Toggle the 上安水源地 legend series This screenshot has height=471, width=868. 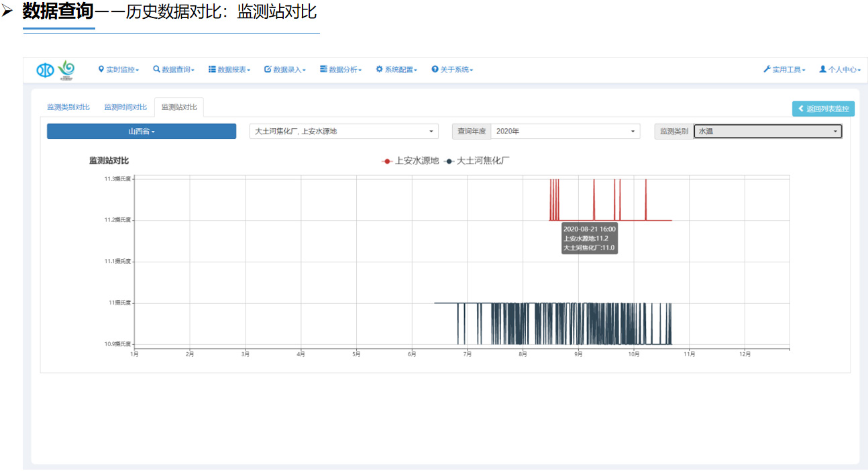(x=411, y=161)
